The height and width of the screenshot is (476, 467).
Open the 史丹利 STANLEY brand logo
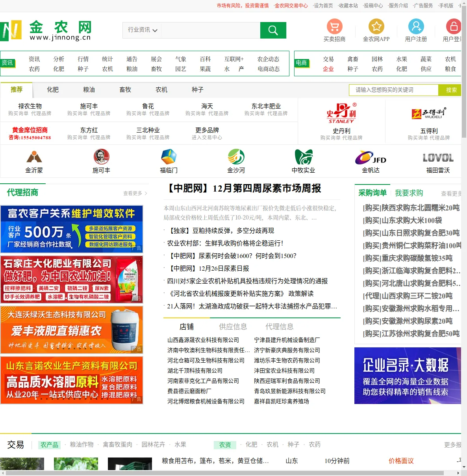[341, 113]
